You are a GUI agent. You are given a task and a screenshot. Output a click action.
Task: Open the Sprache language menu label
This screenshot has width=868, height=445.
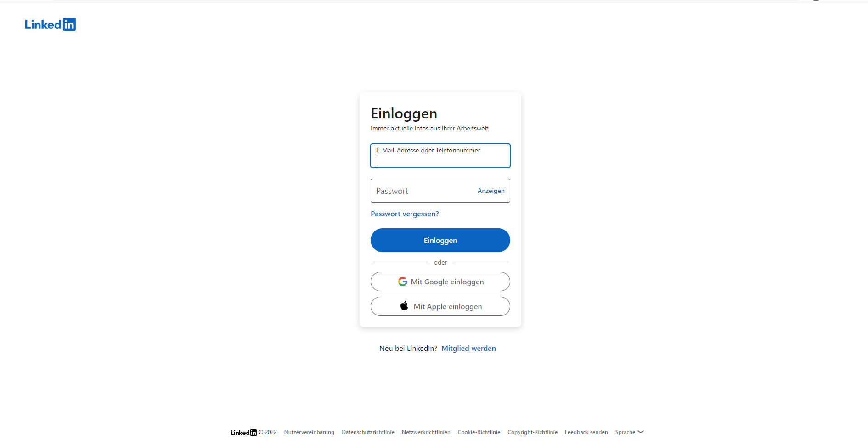(625, 432)
